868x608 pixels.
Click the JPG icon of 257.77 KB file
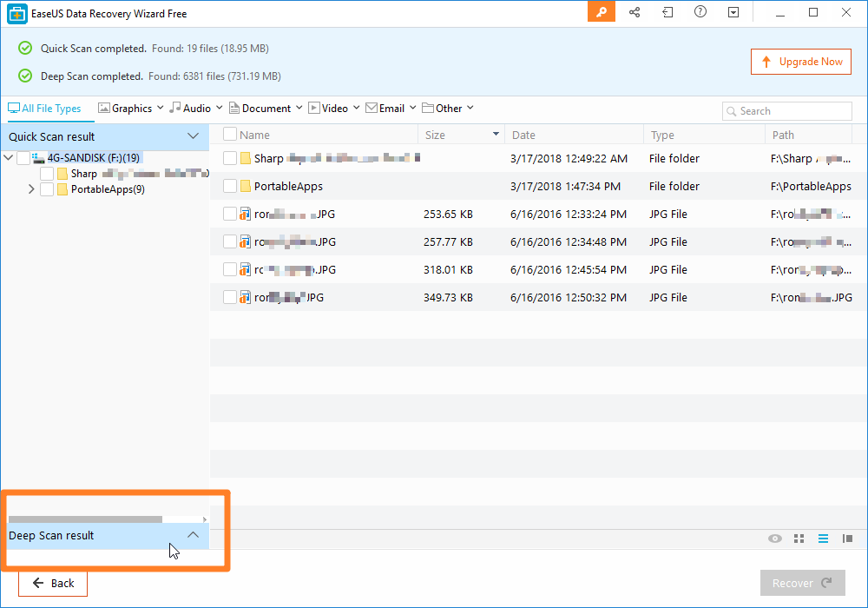pos(245,241)
